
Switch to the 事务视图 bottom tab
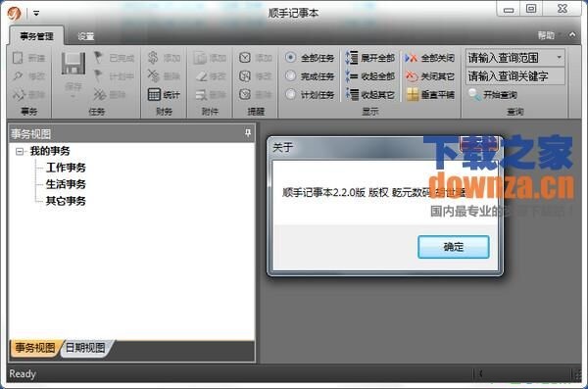pos(34,348)
